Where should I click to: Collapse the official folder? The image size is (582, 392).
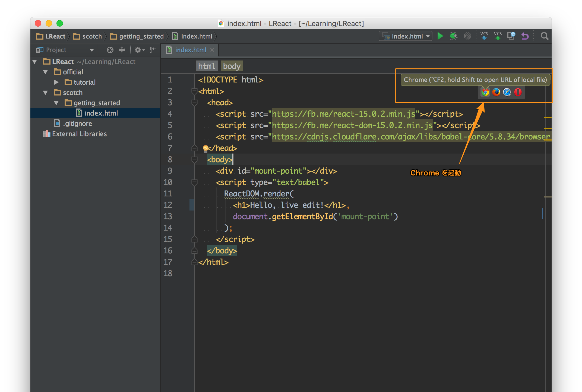[x=46, y=72]
